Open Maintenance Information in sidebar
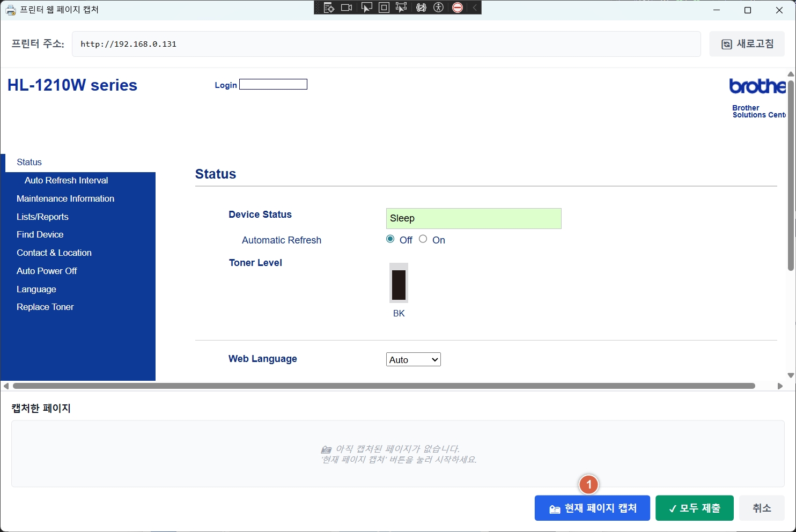 pyautogui.click(x=65, y=198)
